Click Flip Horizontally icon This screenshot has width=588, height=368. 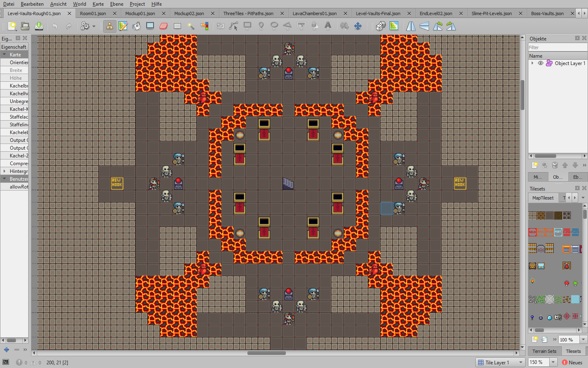click(411, 26)
